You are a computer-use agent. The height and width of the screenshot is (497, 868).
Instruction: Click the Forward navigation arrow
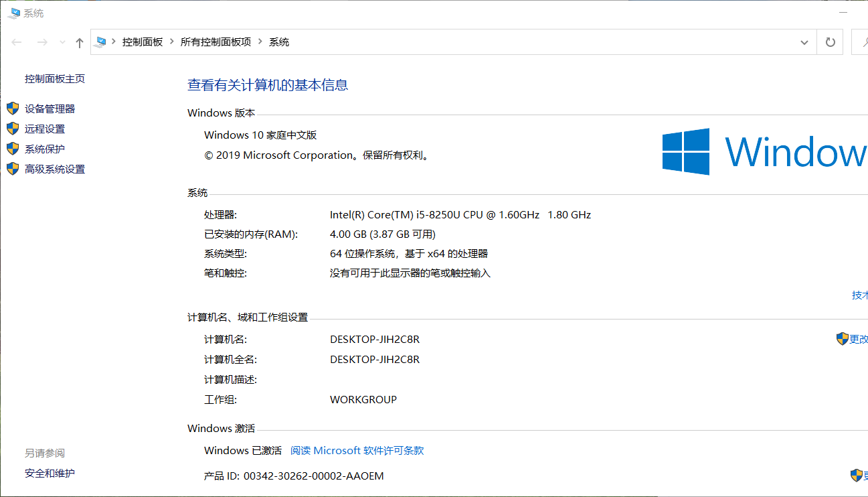(42, 42)
